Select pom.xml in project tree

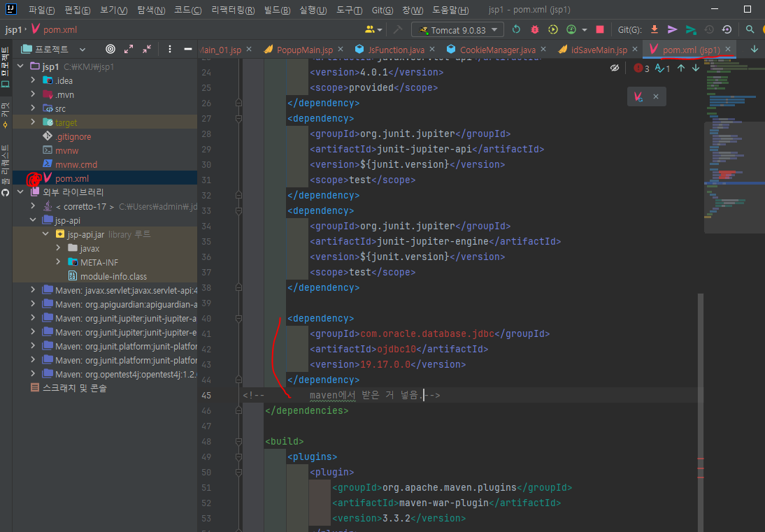pos(71,178)
